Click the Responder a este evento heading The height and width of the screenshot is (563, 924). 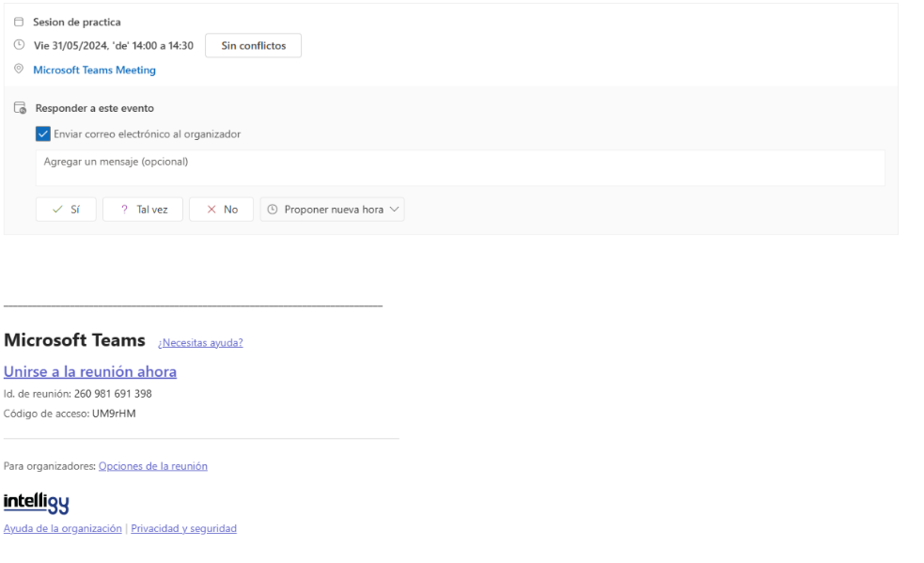point(94,108)
